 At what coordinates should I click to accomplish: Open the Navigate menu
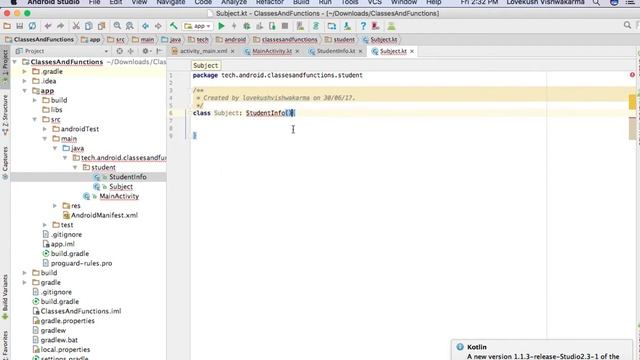click(171, 2)
